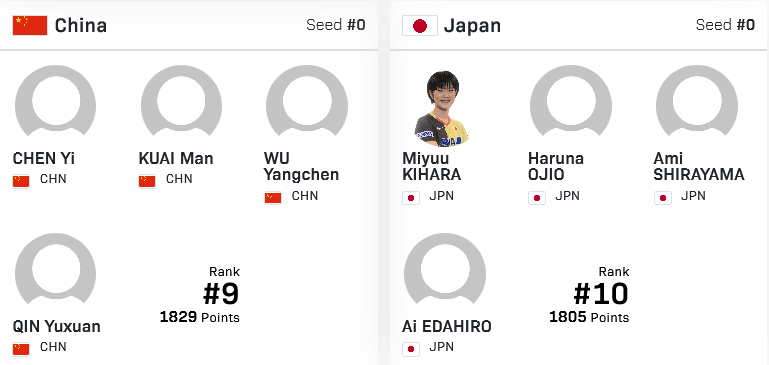This screenshot has height=365, width=769.
Task: Open Miyuu KIHARA's profile photo
Action: tap(443, 108)
